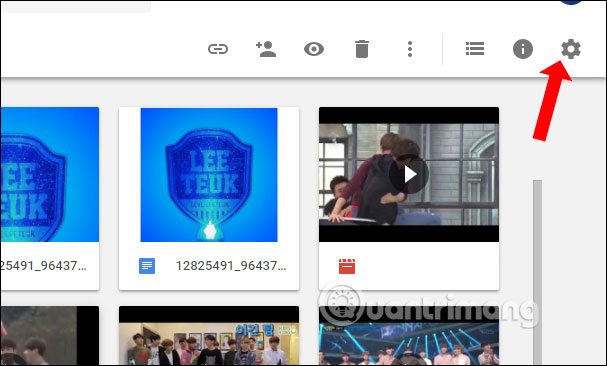Play the video with hugging people
Image resolution: width=607 pixels, height=366 pixels.
tap(409, 175)
